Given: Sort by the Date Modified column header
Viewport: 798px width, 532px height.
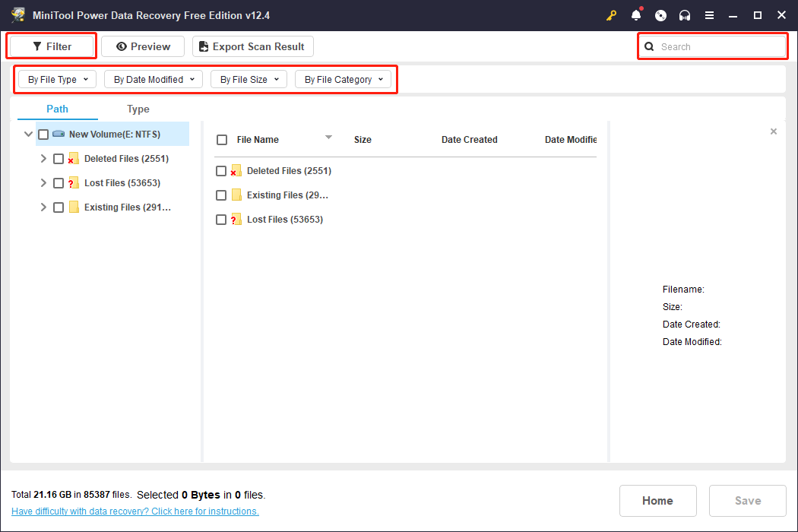Looking at the screenshot, I should tap(571, 140).
